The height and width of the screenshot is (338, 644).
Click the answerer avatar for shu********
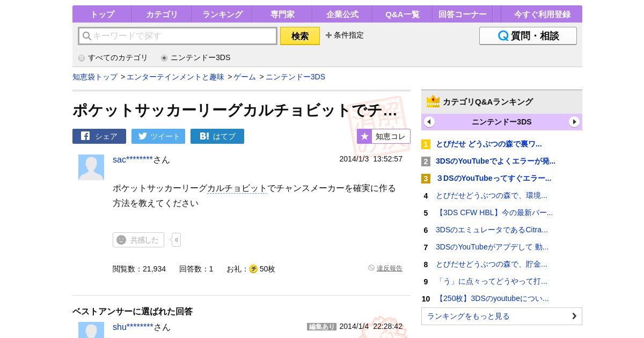tap(91, 330)
